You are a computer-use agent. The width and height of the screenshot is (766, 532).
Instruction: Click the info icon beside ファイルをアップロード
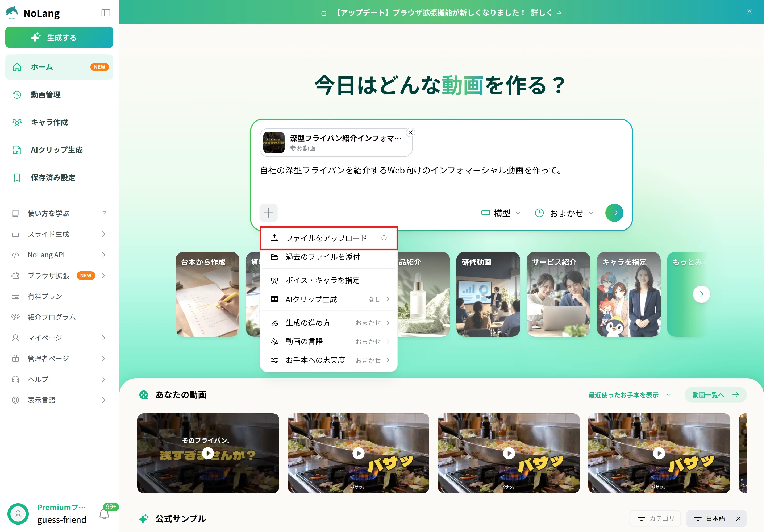(384, 238)
